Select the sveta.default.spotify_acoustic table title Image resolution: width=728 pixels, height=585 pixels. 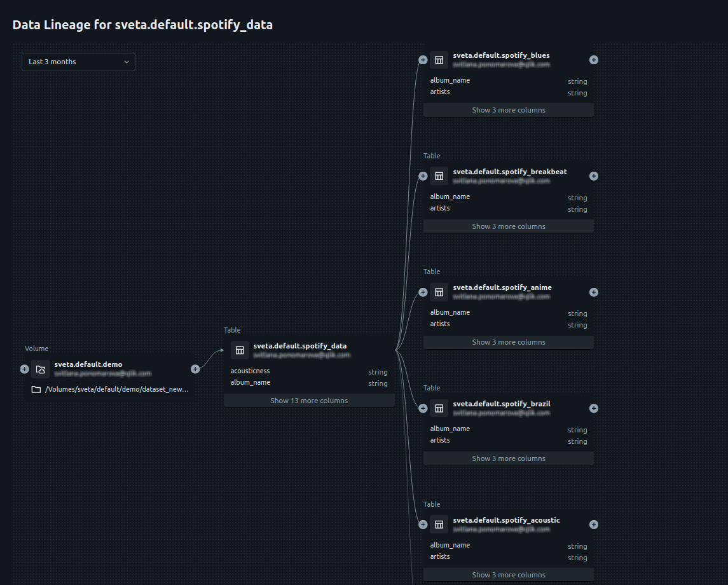[x=506, y=520]
